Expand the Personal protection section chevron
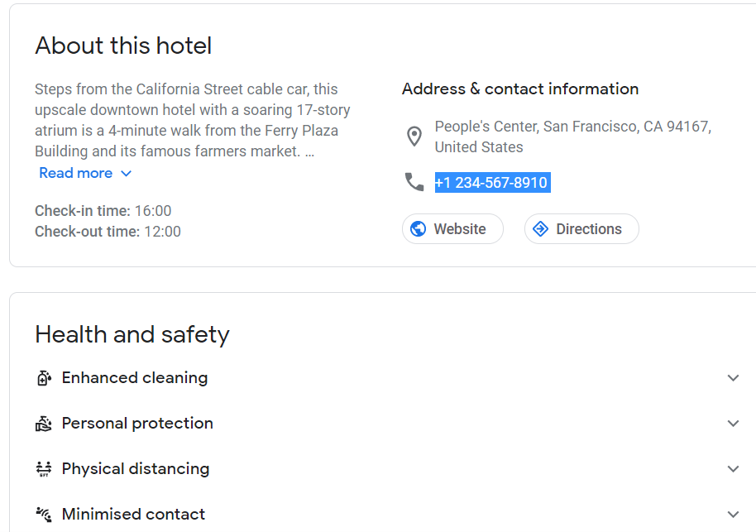The height and width of the screenshot is (532, 756). pos(733,424)
